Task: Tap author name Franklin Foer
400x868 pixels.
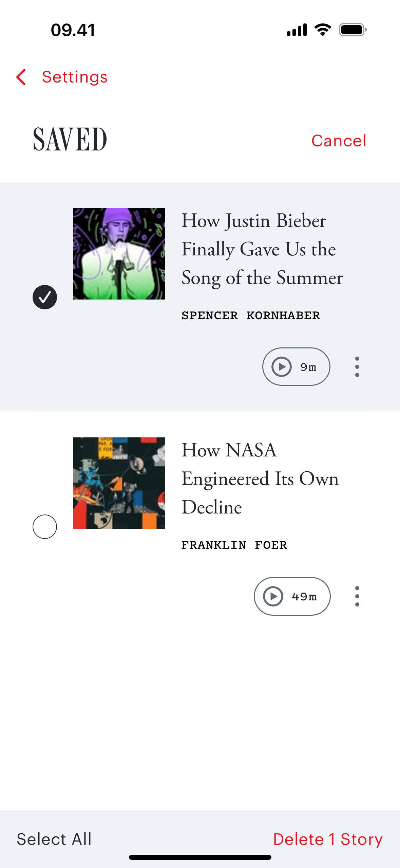Action: [234, 545]
